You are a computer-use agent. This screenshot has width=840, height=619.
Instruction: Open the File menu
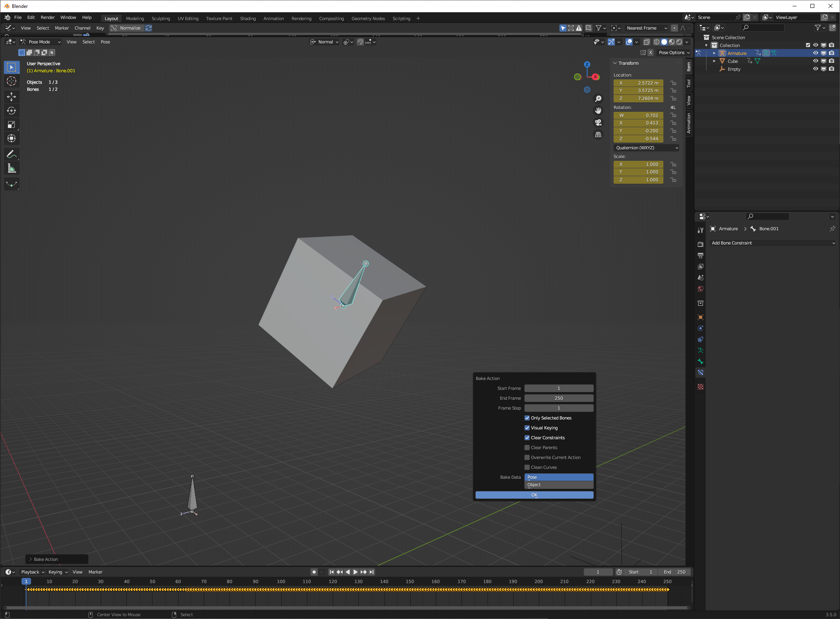(x=18, y=17)
